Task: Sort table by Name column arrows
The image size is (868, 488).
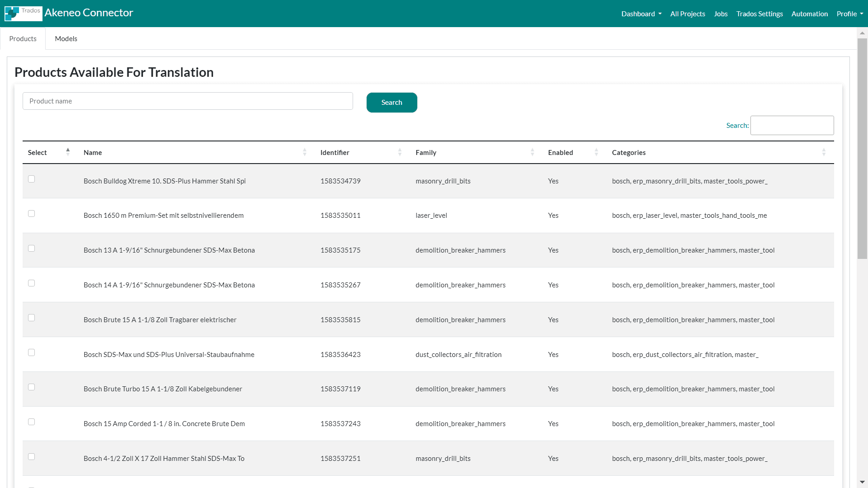Action: click(305, 152)
